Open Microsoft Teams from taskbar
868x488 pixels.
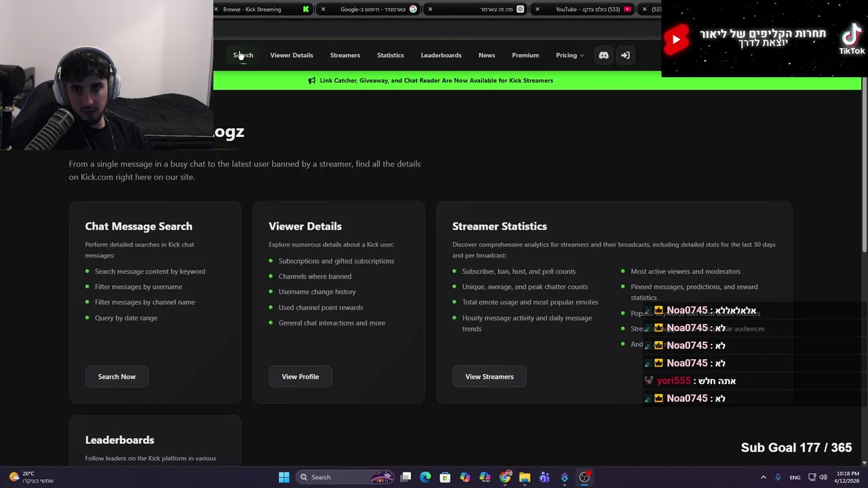(544, 477)
